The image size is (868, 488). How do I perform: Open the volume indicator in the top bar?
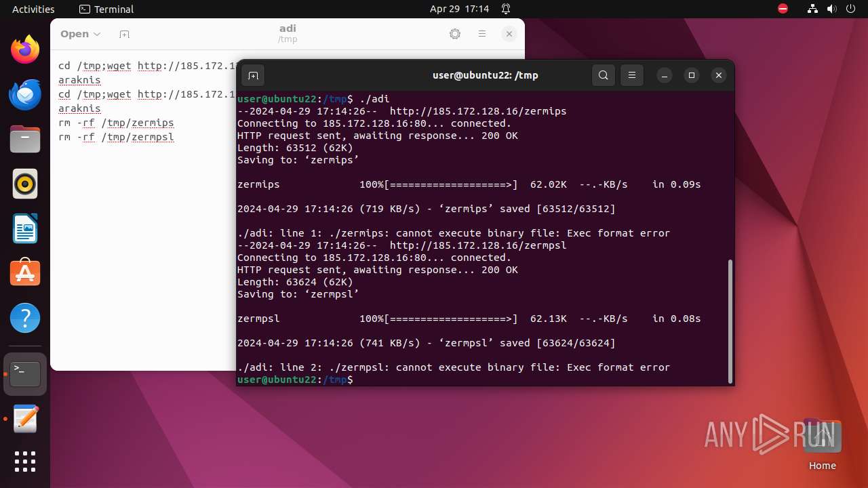click(x=832, y=9)
